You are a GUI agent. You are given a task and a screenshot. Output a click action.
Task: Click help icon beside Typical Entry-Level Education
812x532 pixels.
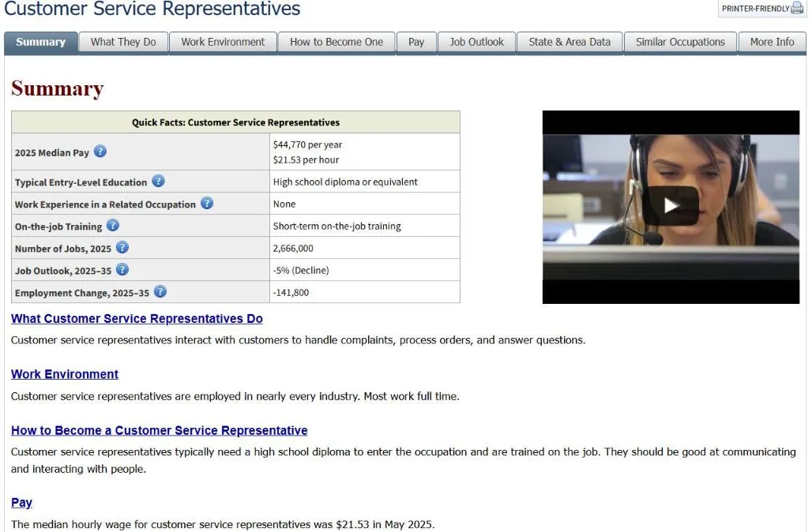pyautogui.click(x=159, y=181)
